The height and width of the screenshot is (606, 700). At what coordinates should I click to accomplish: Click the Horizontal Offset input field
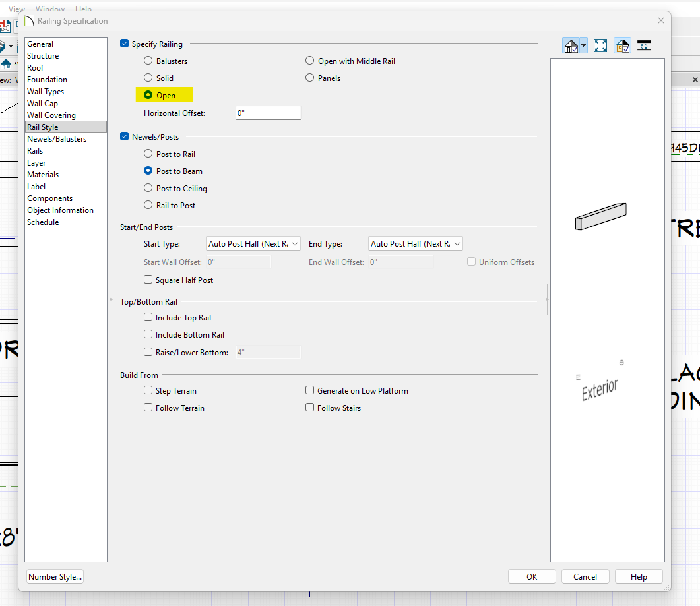point(268,113)
